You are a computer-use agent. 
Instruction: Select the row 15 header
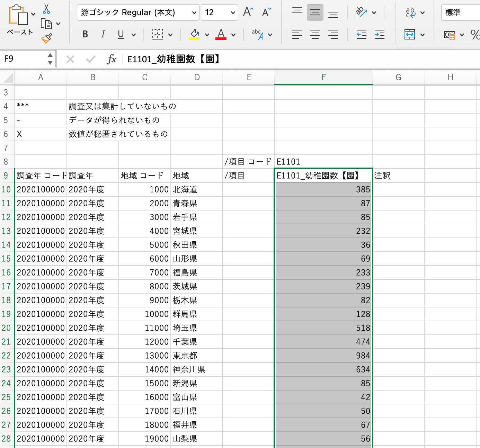(x=6, y=259)
